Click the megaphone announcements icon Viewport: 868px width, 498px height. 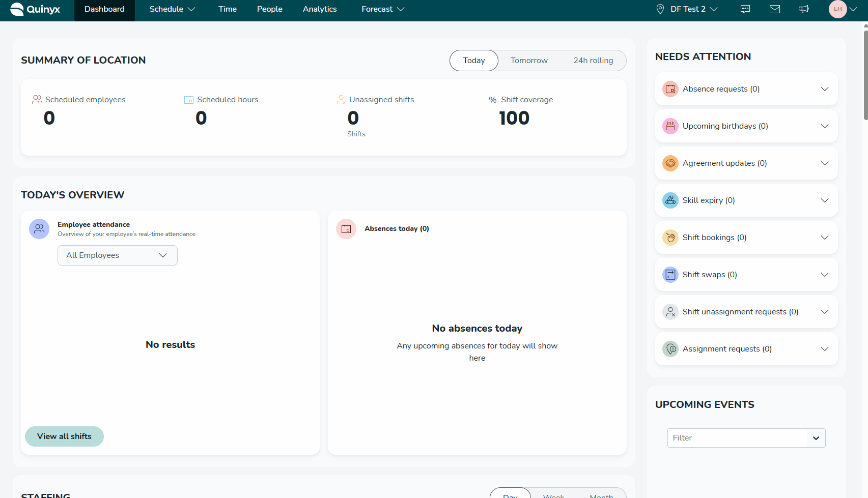pyautogui.click(x=804, y=9)
